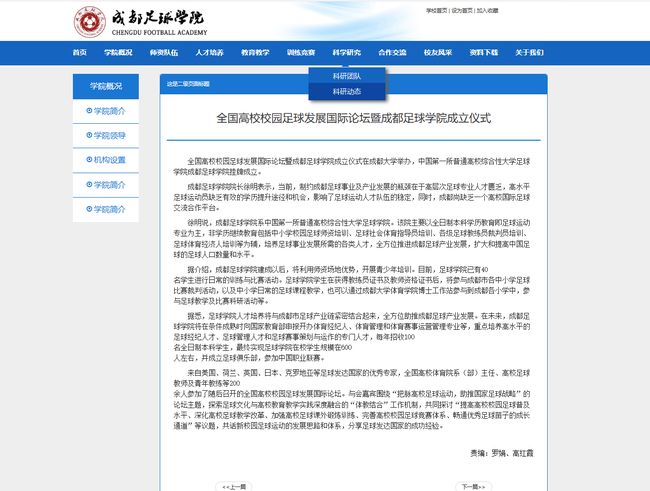Click the 校友风采 navigation item
Image resolution: width=650 pixels, height=491 pixels.
pyautogui.click(x=438, y=52)
